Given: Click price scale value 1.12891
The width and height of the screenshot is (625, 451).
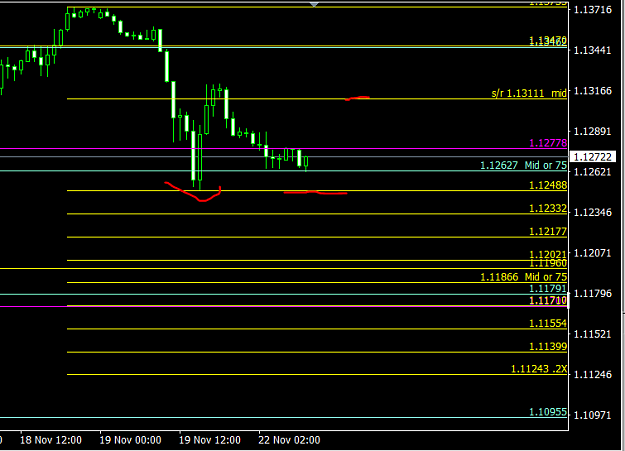Looking at the screenshot, I should (592, 132).
